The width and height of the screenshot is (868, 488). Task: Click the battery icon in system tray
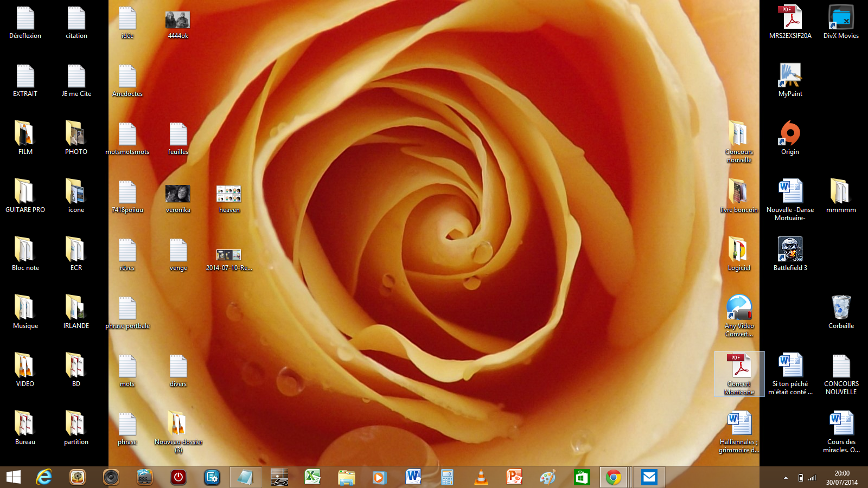point(801,478)
